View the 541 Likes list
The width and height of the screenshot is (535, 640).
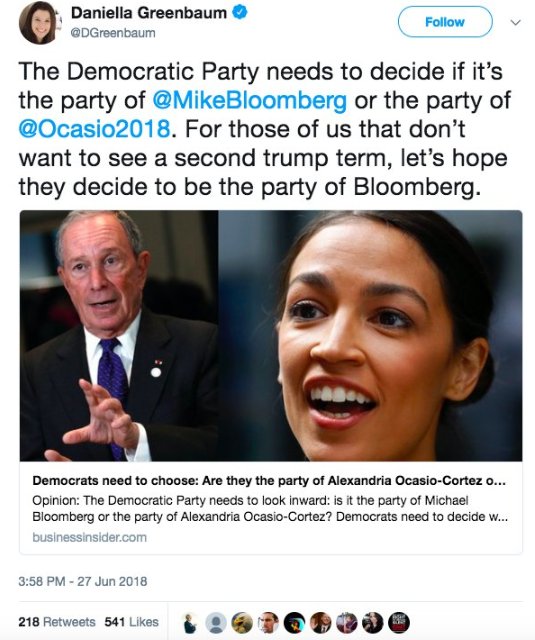(131, 622)
